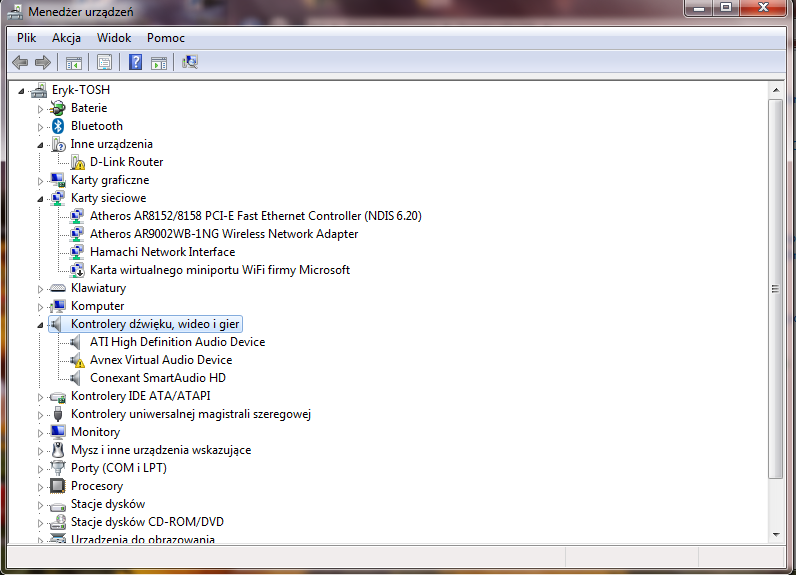Collapse the Eryk-TOSH root node
796x575 pixels.
[x=21, y=91]
